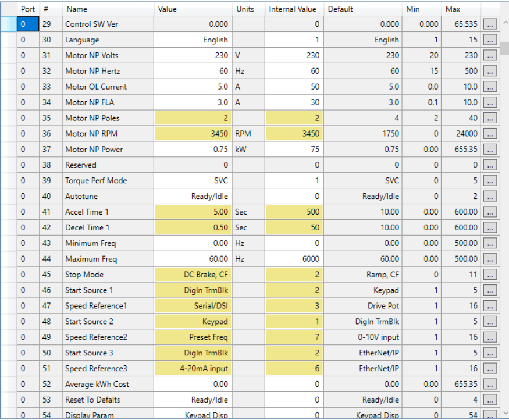The width and height of the screenshot is (509, 420).
Task: Edit Decel Time 1 value 0.50
Action: 193,228
